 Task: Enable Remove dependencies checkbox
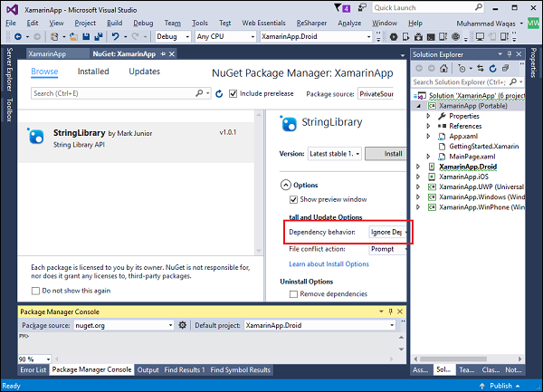pos(293,294)
